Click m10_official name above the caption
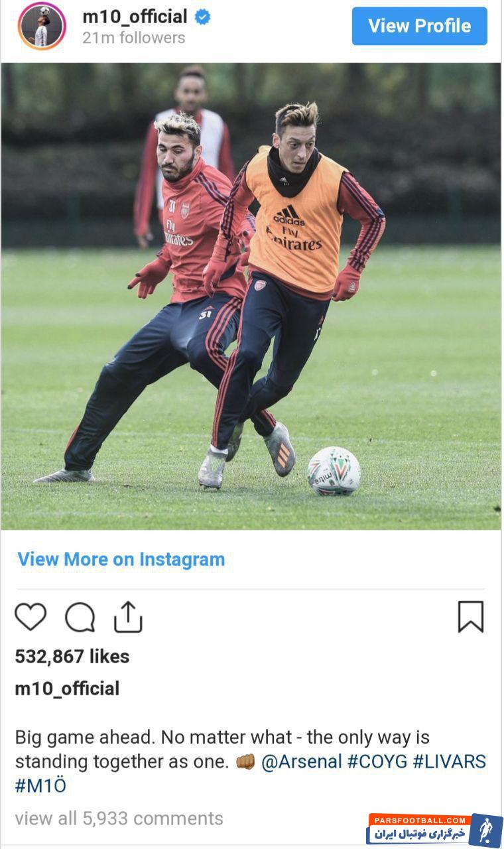 pyautogui.click(x=67, y=688)
